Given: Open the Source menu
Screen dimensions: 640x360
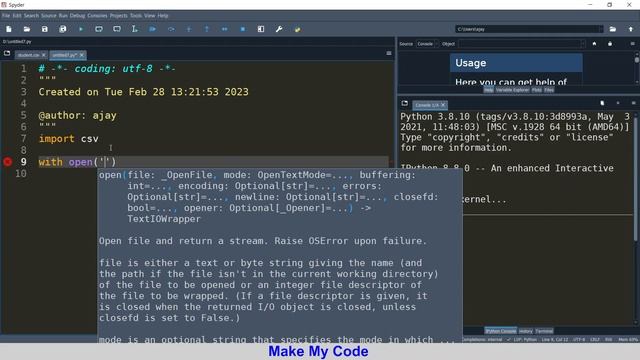Looking at the screenshot, I should pyautogui.click(x=49, y=16).
